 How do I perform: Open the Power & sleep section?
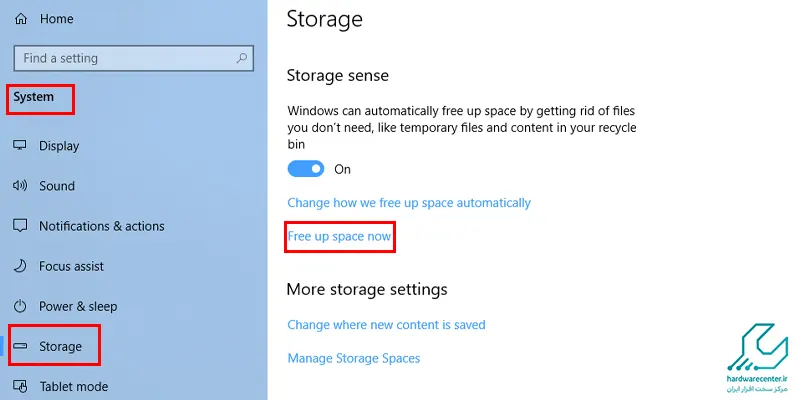[78, 306]
